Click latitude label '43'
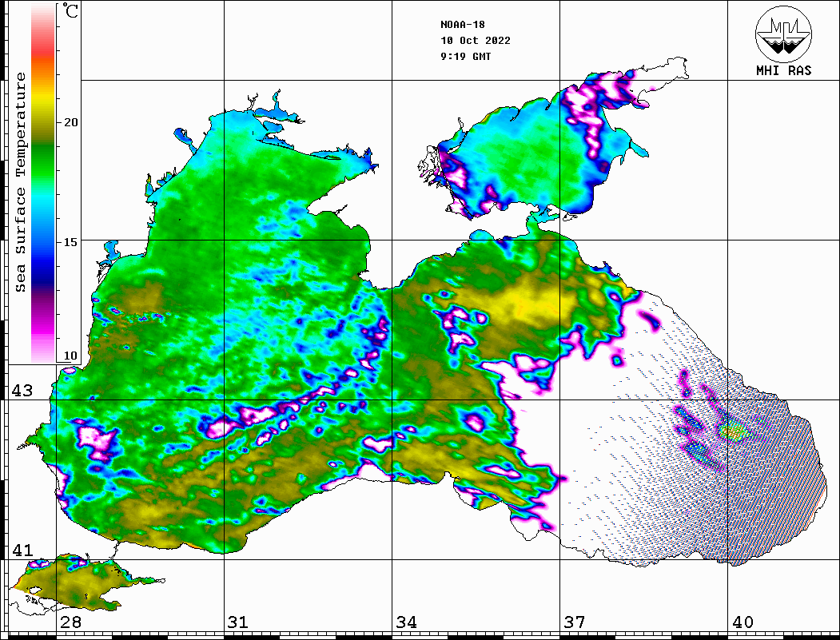The width and height of the screenshot is (840, 640). pos(22,391)
